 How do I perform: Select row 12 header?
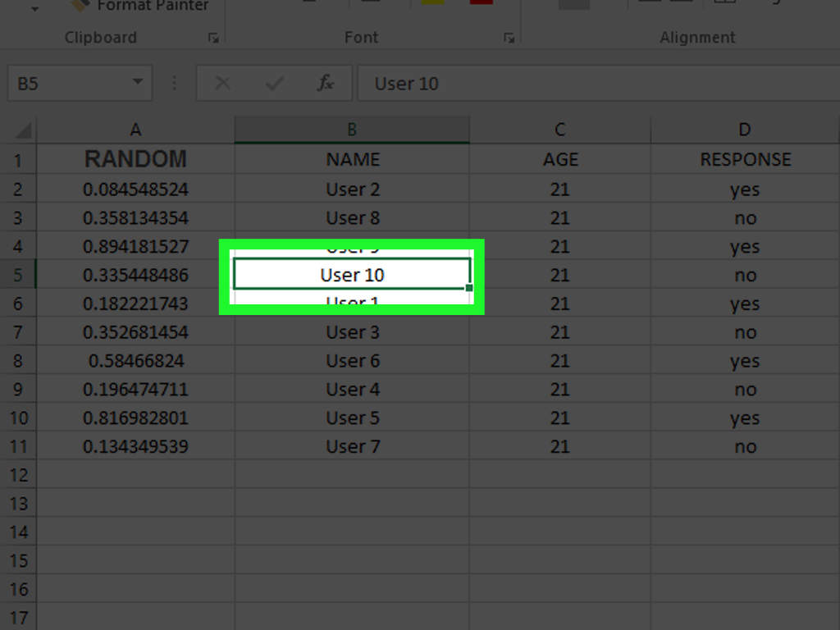click(19, 474)
